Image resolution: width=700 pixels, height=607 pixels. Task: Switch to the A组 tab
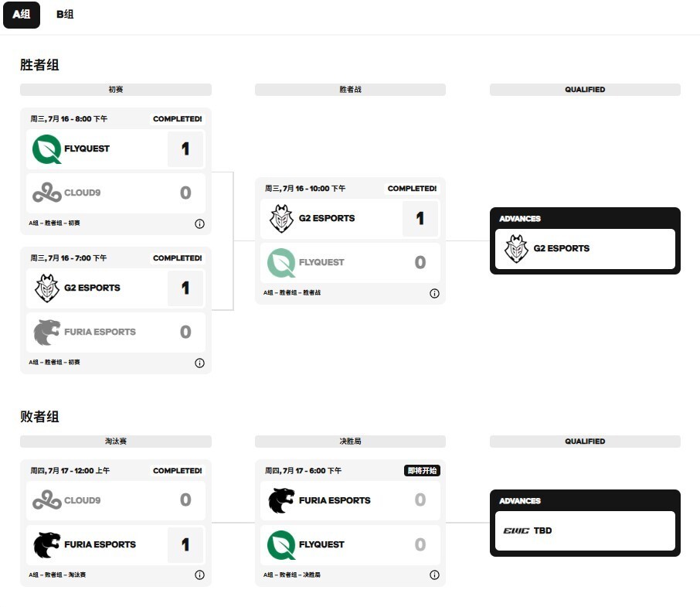[x=21, y=15]
